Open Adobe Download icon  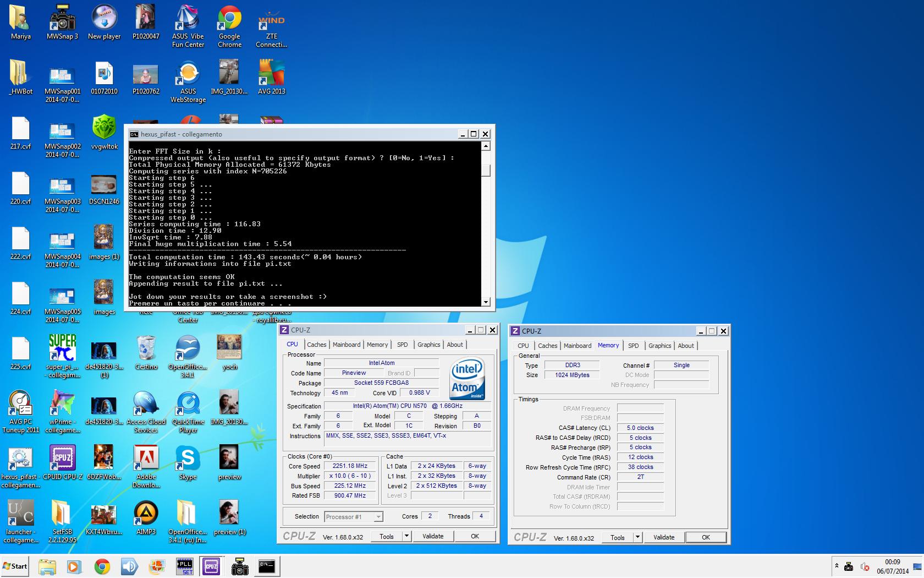(x=146, y=466)
